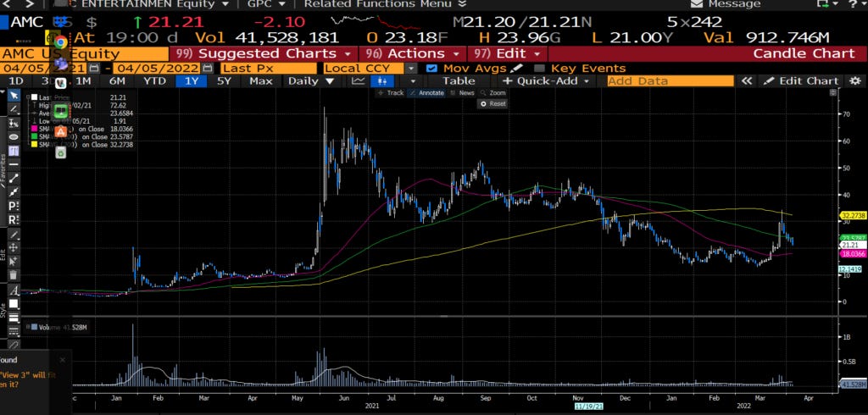Click the green SMAVG color swatch
The height and width of the screenshot is (415, 868).
click(34, 136)
